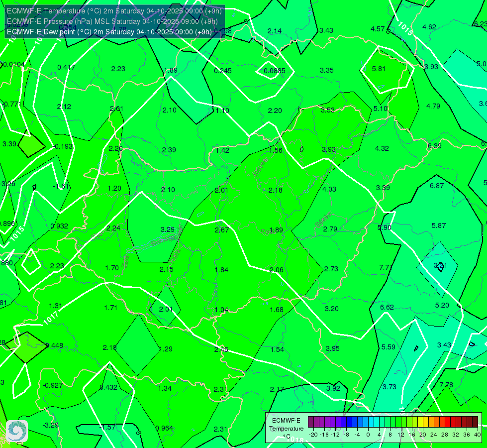The height and width of the screenshot is (448, 487).
Task: Click the dew point value -0.193
Action: pos(63,146)
